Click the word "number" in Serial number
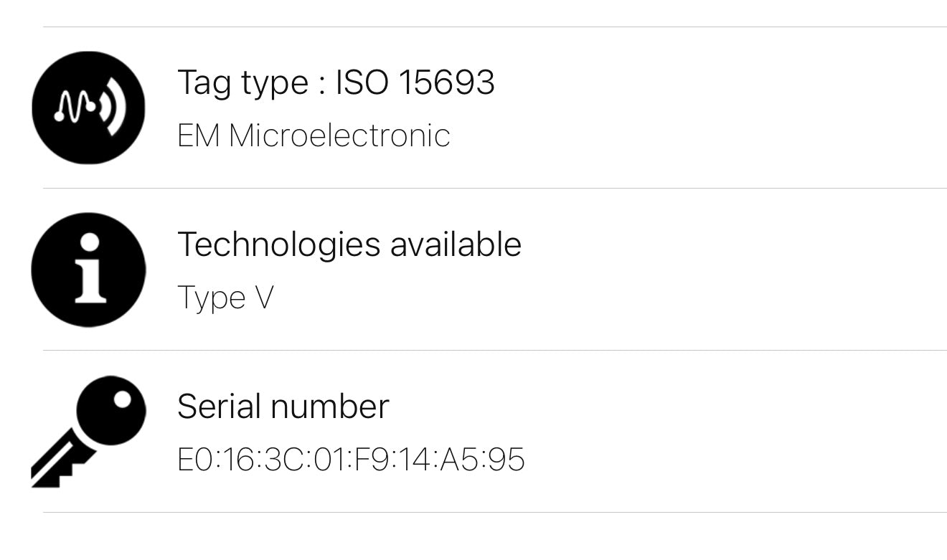947x560 pixels. click(330, 407)
